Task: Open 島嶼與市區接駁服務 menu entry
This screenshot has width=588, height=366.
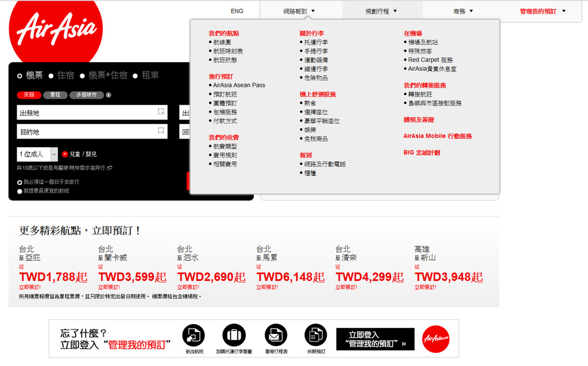Action: [x=435, y=103]
